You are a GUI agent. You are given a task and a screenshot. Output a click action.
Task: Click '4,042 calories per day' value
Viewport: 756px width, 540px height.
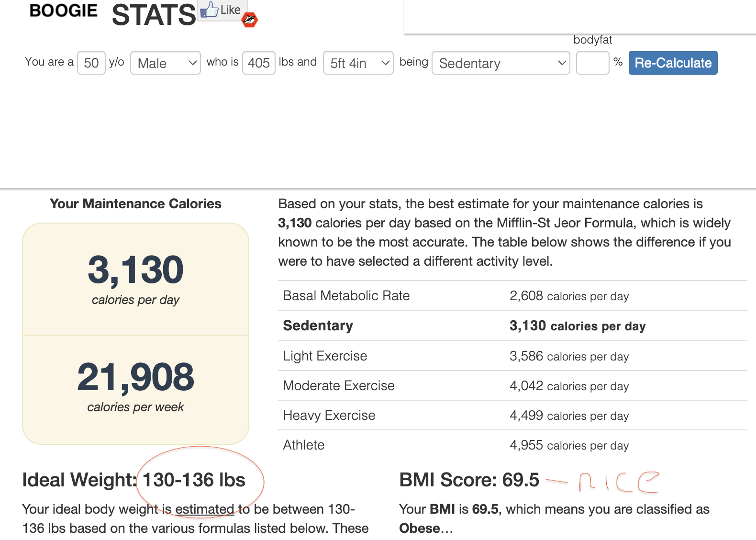[569, 386]
